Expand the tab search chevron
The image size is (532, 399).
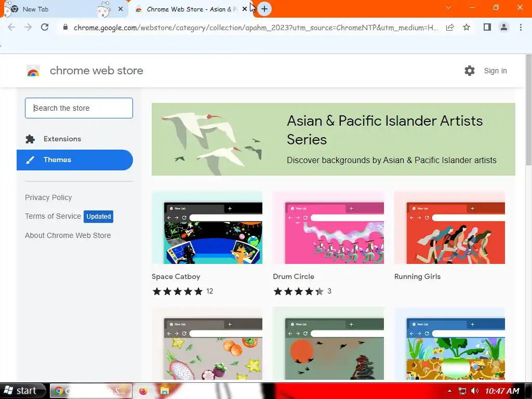tap(448, 7)
